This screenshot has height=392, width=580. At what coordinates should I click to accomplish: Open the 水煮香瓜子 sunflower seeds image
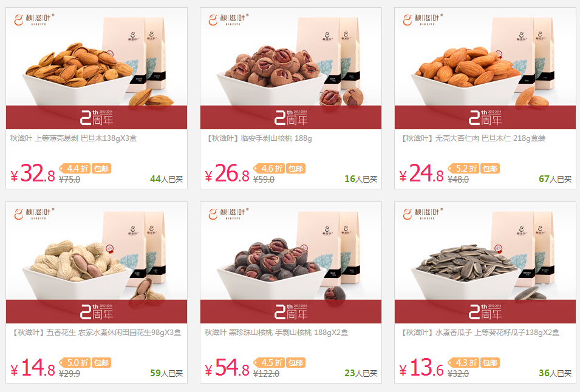[485, 263]
